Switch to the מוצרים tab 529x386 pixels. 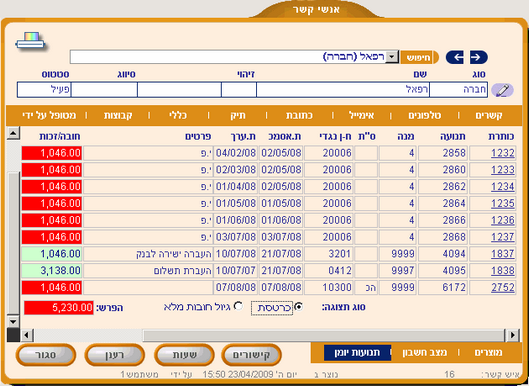tap(488, 353)
